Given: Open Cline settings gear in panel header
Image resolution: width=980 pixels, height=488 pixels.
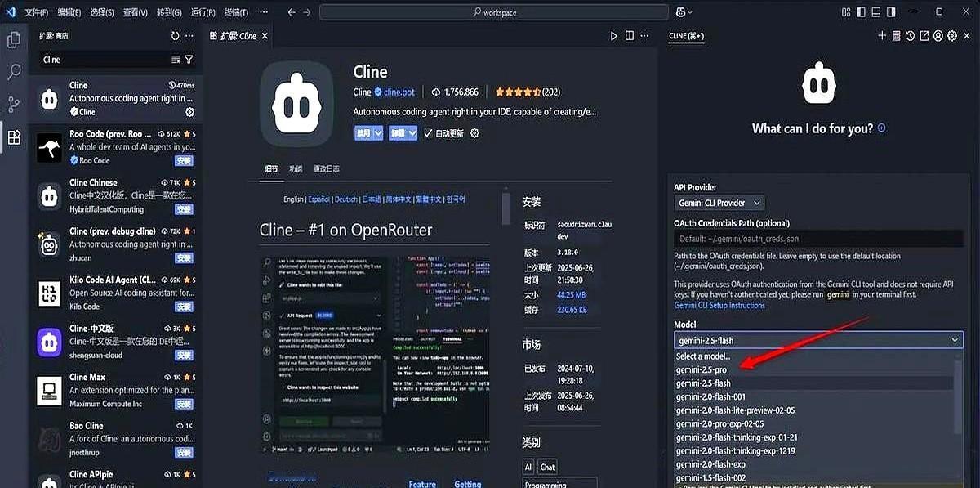Looking at the screenshot, I should point(952,36).
